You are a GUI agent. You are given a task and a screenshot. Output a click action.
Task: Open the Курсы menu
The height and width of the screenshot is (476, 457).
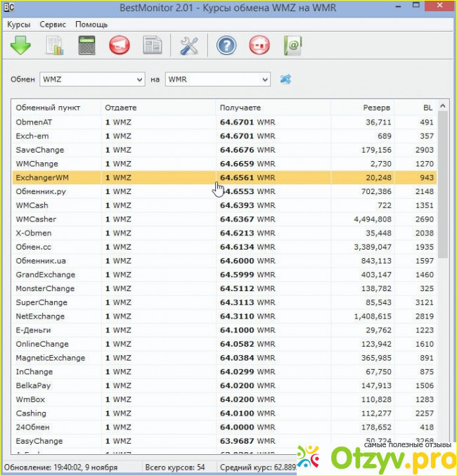click(19, 25)
